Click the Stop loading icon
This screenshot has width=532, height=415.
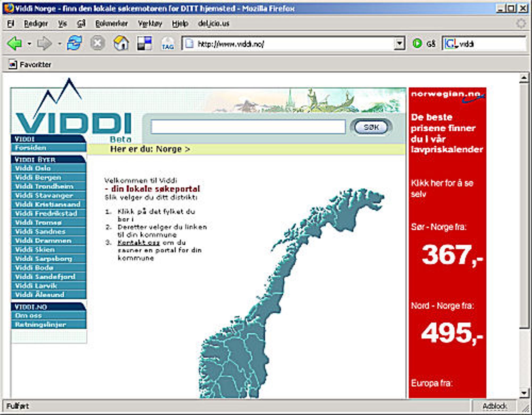tap(97, 43)
